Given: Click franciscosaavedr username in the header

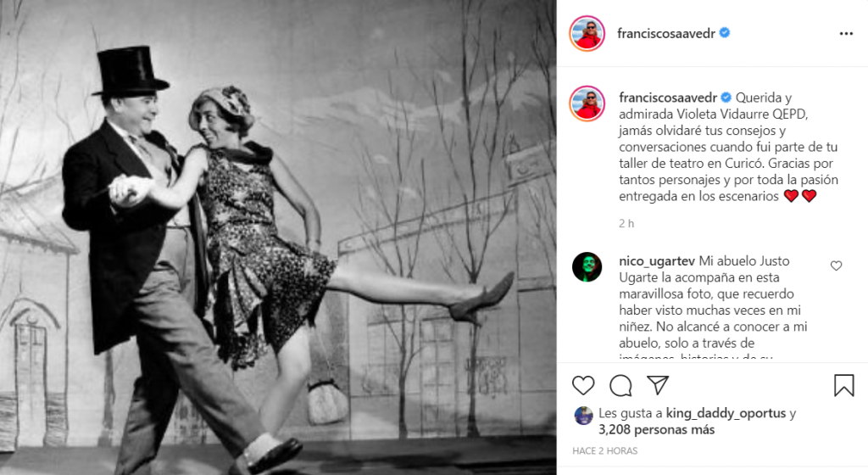Looking at the screenshot, I should click(x=666, y=33).
